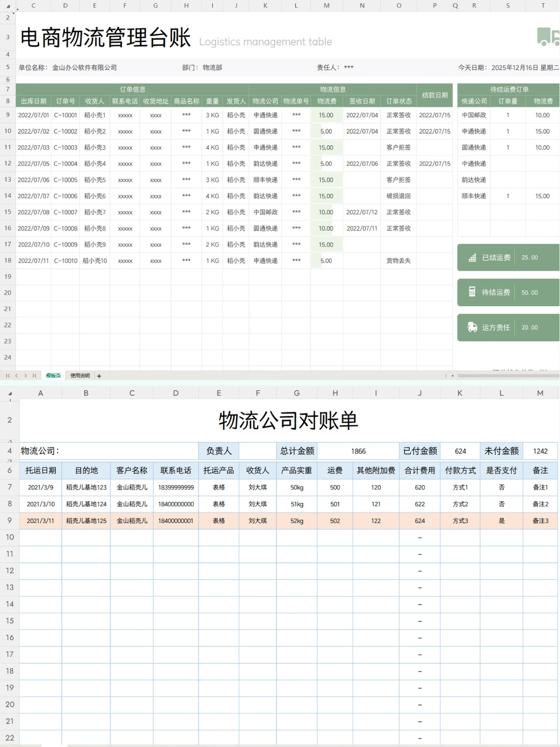Open the 付款方式 dropdown showing 方式1
This screenshot has height=747, width=560.
pyautogui.click(x=459, y=487)
